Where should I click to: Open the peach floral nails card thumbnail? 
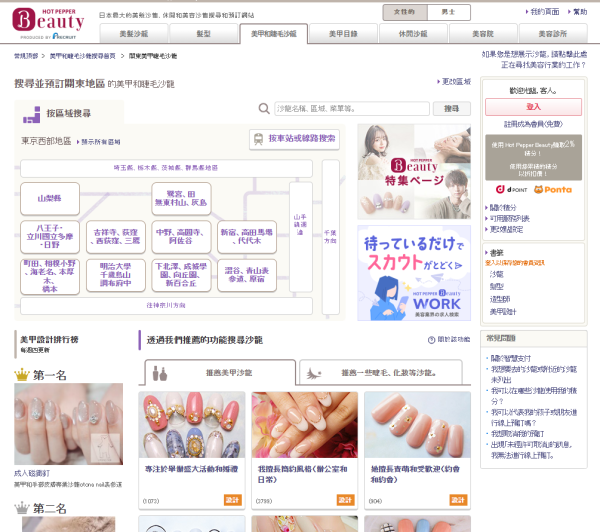[x=417, y=424]
